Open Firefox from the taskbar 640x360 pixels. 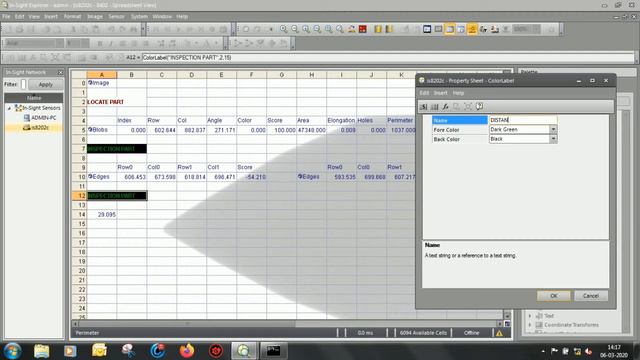187,351
